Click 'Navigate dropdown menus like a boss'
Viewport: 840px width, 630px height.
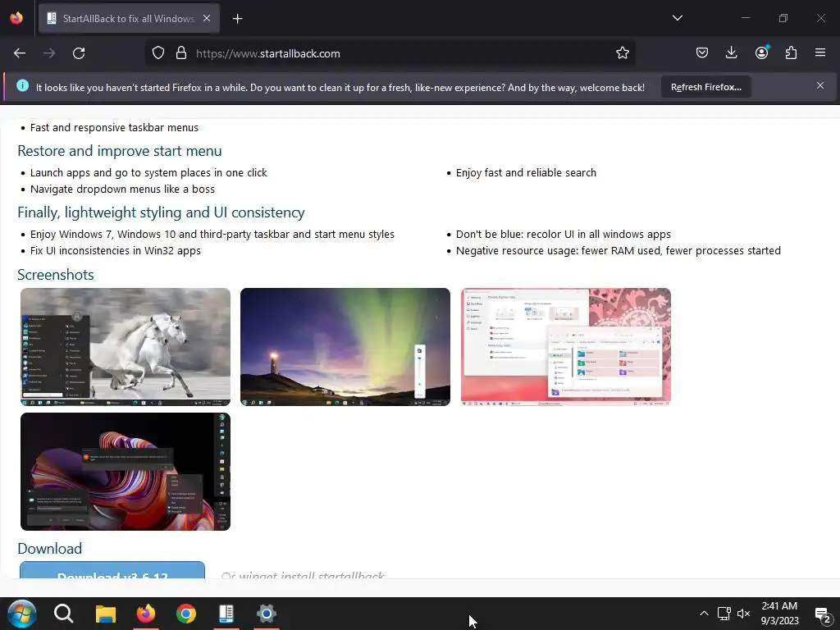[122, 189]
